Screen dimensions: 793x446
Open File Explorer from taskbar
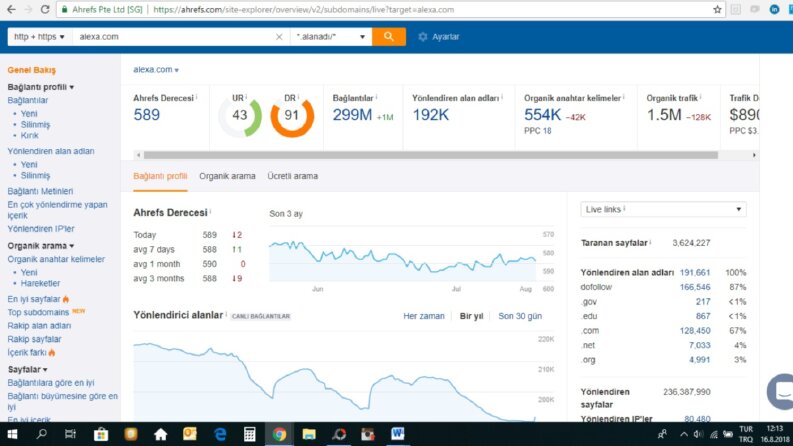309,434
